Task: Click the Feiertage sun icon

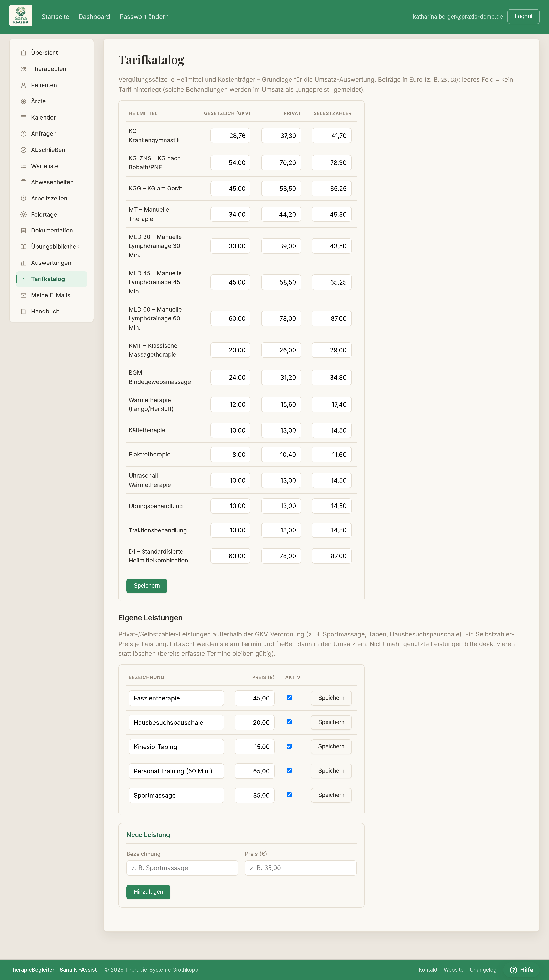Action: click(x=24, y=215)
